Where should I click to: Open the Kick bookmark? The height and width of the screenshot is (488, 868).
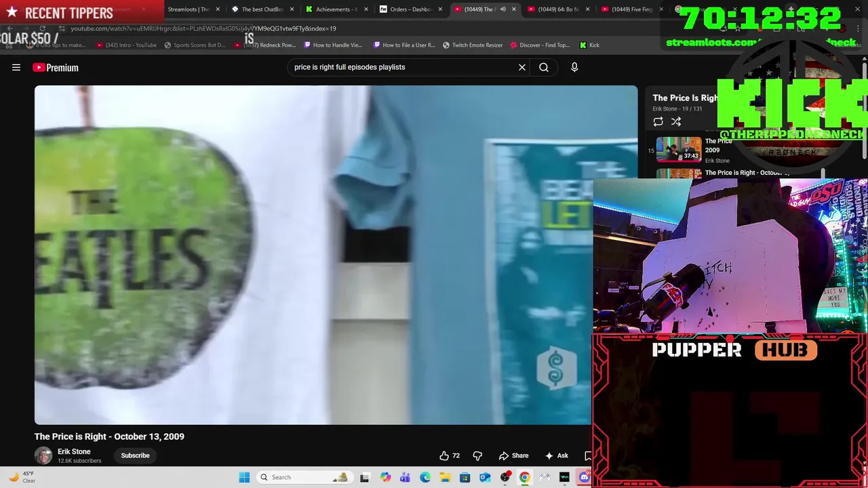(589, 45)
